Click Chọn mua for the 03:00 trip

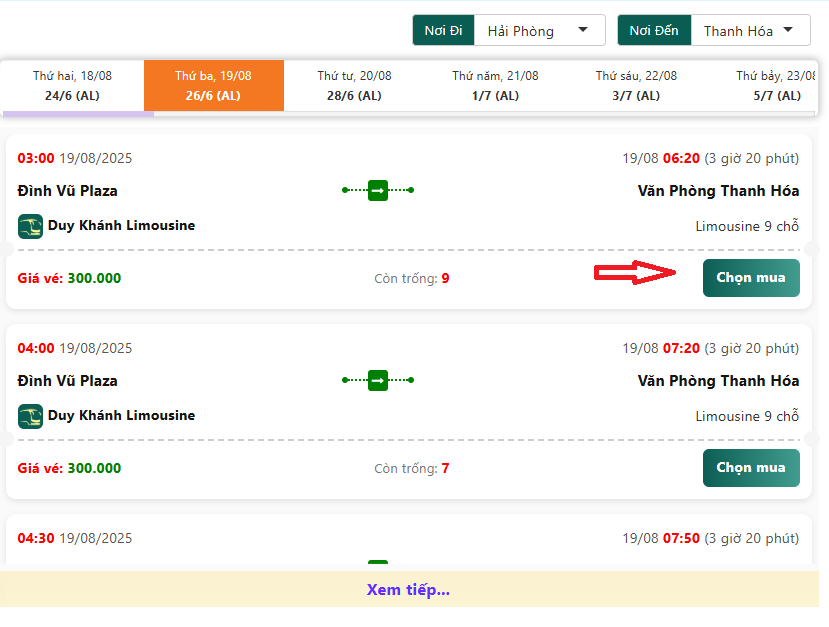pyautogui.click(x=751, y=278)
